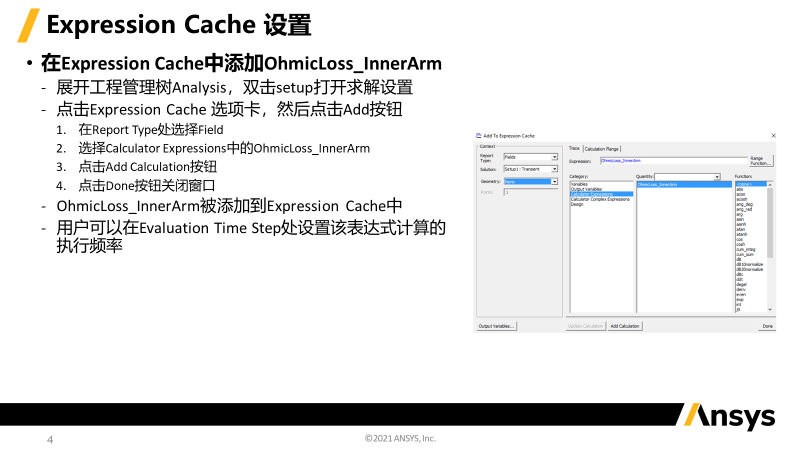Click the Add Calculation button

(625, 326)
